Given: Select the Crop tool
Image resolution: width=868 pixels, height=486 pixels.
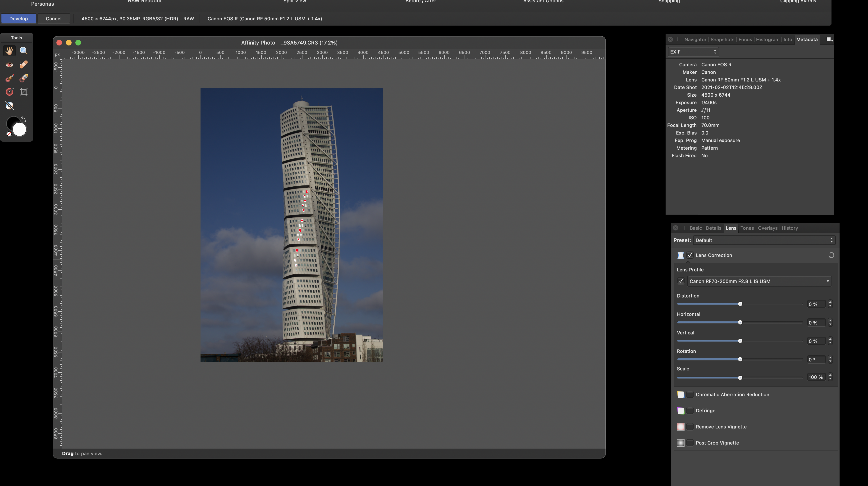Looking at the screenshot, I should pyautogui.click(x=24, y=92).
